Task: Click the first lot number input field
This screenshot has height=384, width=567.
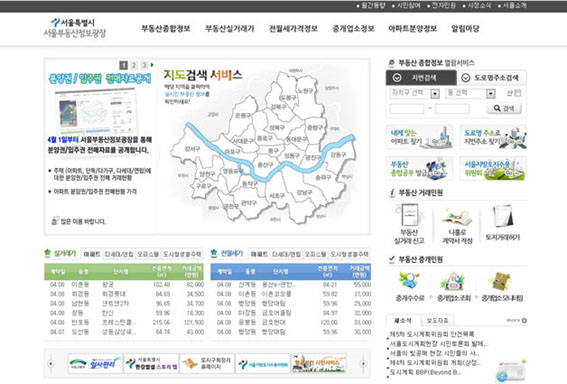Action: click(407, 108)
